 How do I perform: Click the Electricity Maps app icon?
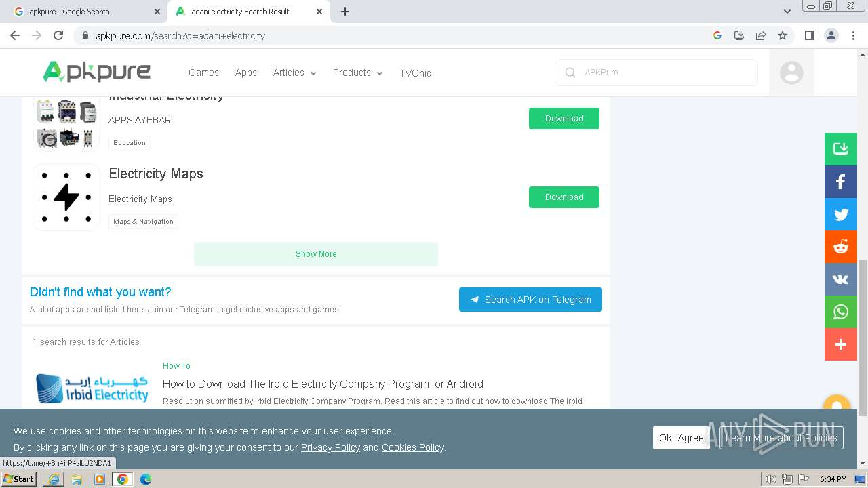pos(66,197)
